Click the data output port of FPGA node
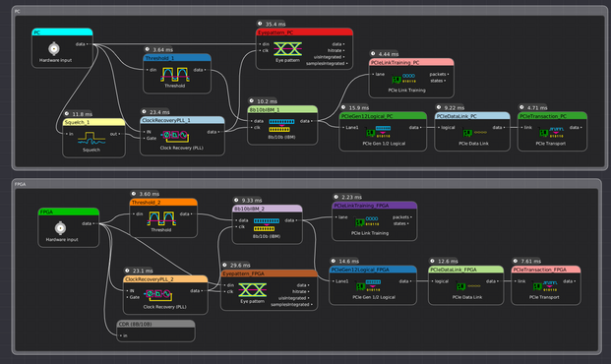 pos(89,223)
